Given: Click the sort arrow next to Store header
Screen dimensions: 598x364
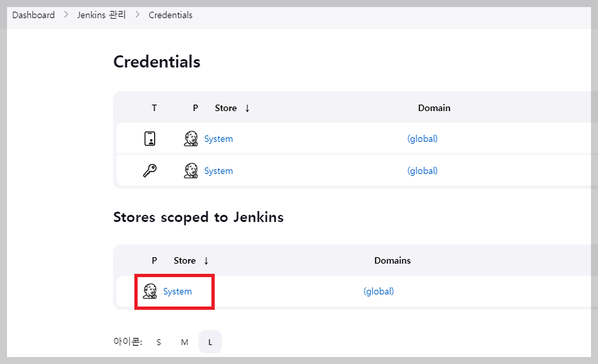Looking at the screenshot, I should point(247,108).
